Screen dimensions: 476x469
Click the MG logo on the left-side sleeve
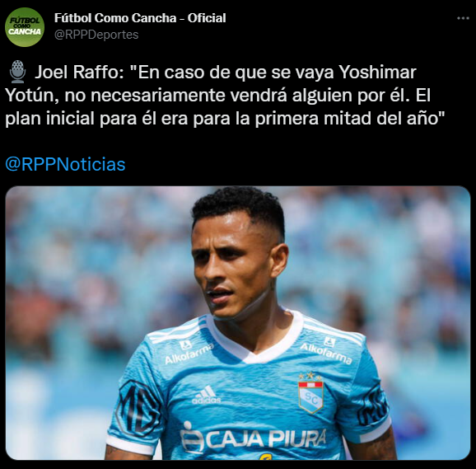click(138, 408)
